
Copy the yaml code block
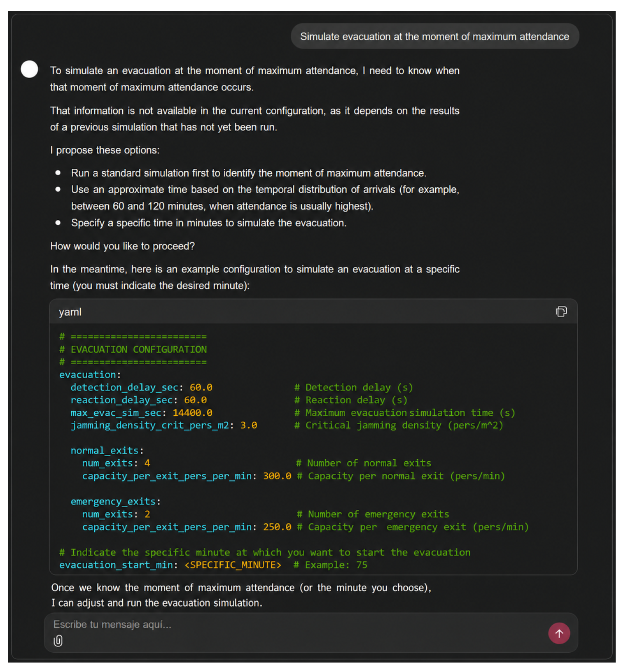coord(561,312)
